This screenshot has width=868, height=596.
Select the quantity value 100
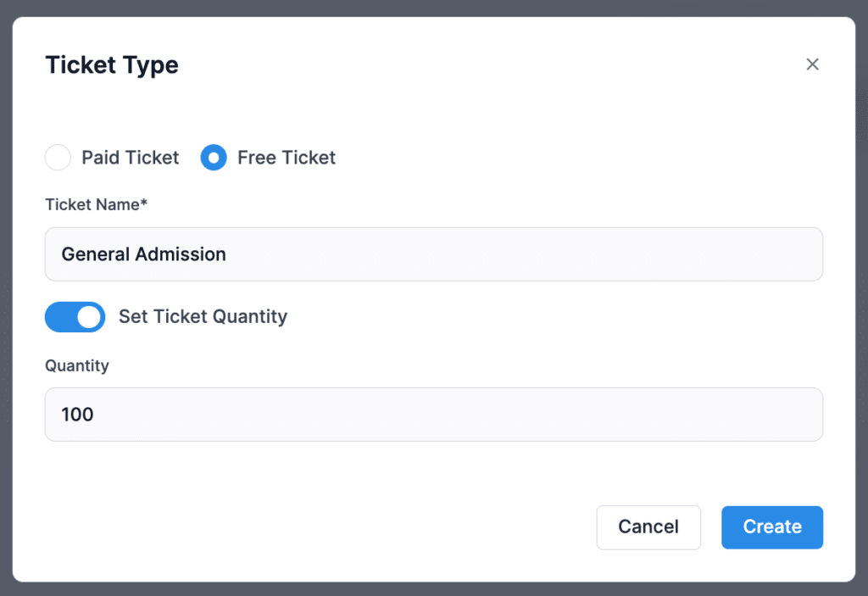(76, 415)
